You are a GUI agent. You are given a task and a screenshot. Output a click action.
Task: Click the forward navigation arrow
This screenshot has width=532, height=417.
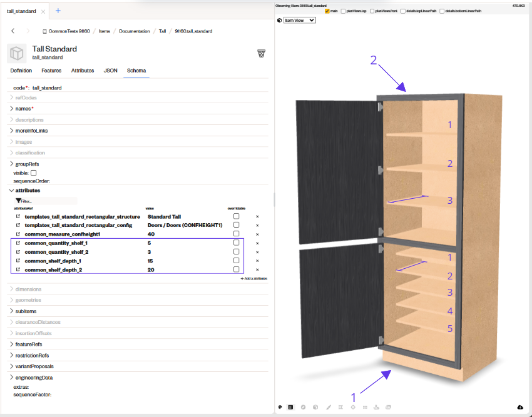[28, 31]
